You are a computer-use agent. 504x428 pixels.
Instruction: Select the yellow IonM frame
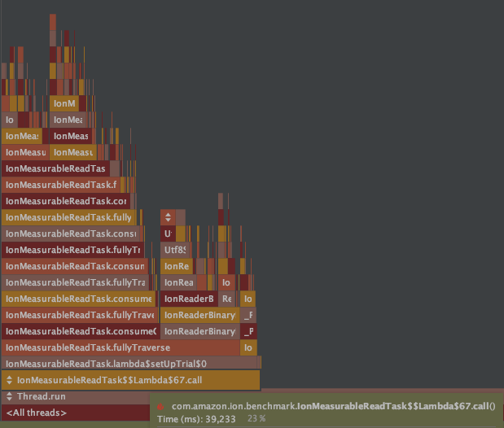click(64, 103)
